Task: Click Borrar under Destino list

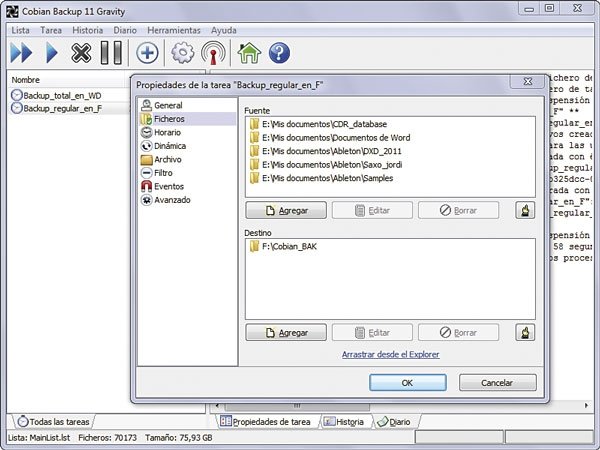Action: pyautogui.click(x=458, y=333)
